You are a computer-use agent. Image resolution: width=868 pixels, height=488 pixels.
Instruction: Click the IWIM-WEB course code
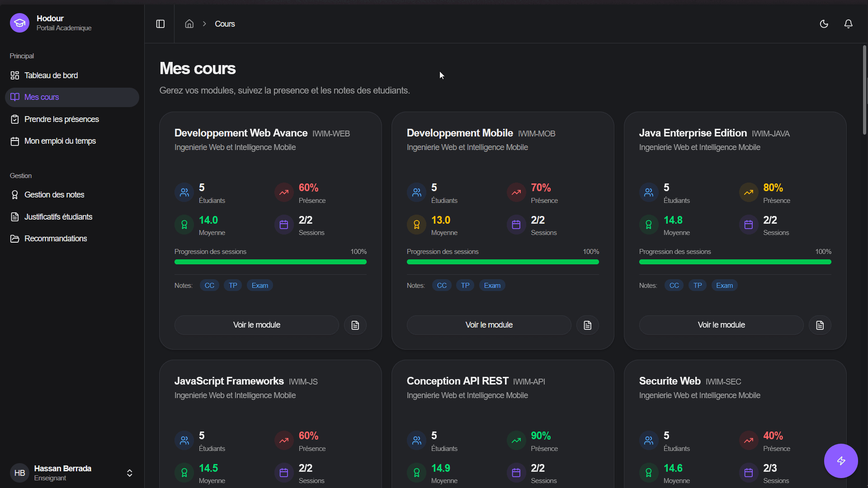click(x=331, y=134)
